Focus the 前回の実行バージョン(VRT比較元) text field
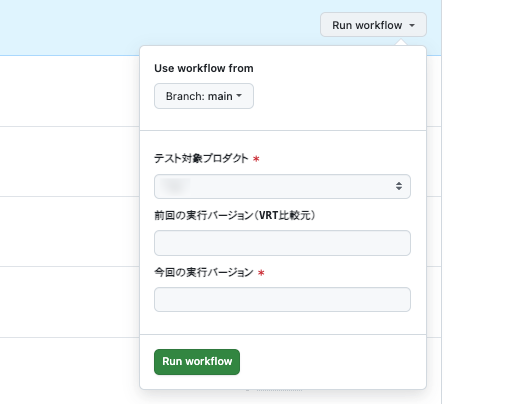The image size is (529, 404). click(282, 243)
